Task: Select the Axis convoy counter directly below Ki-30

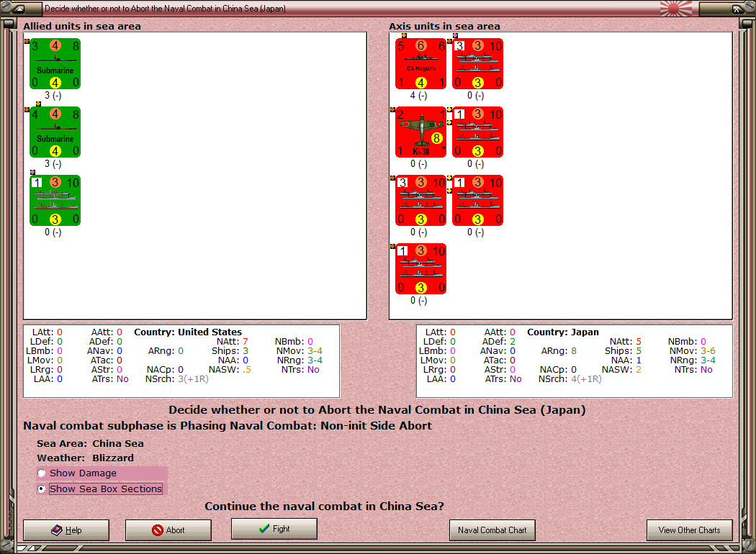Action: 421,201
